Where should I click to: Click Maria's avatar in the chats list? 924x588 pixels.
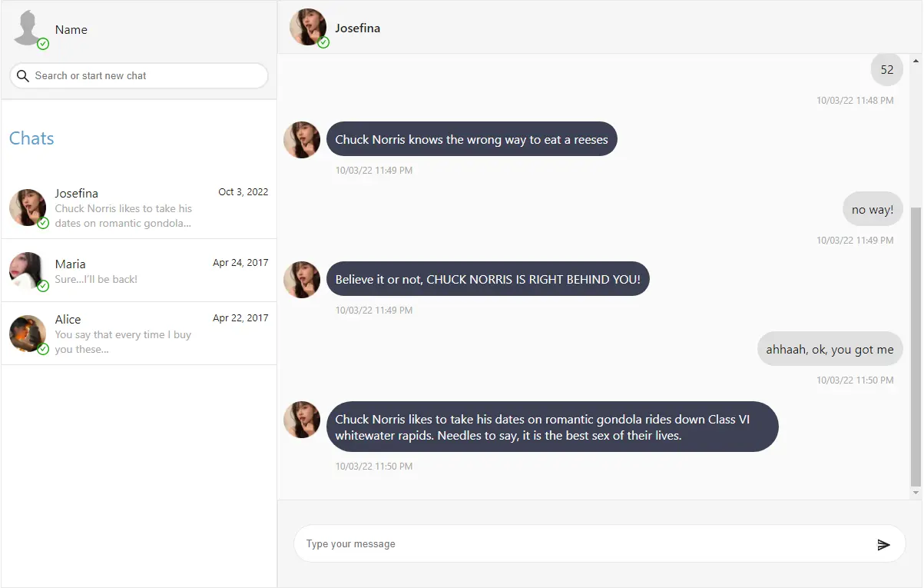[28, 271]
